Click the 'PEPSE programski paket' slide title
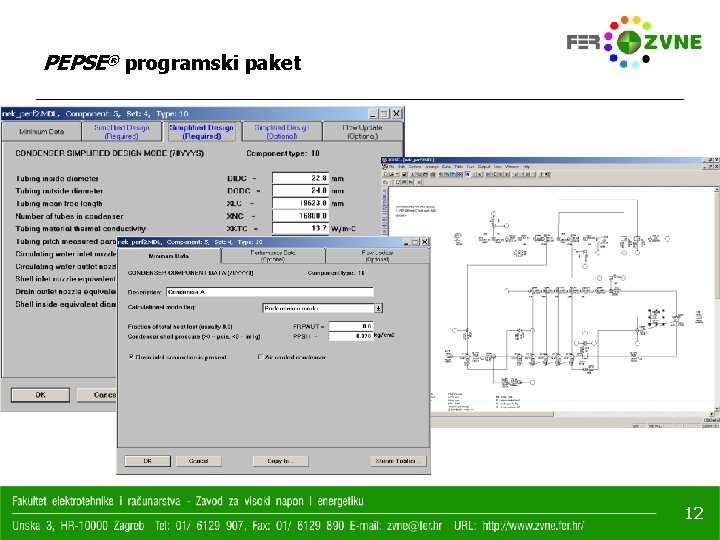Screen dimensions: 720x540 (173, 63)
